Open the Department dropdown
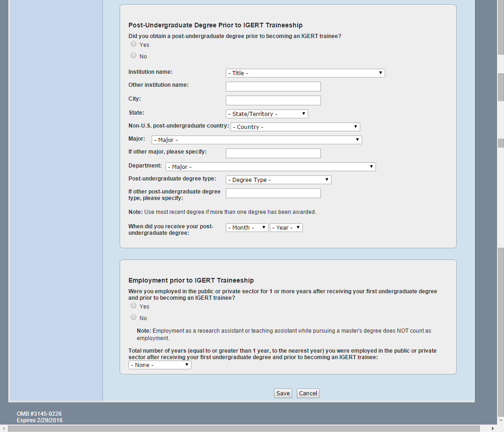The width and height of the screenshot is (504, 432). [271, 167]
